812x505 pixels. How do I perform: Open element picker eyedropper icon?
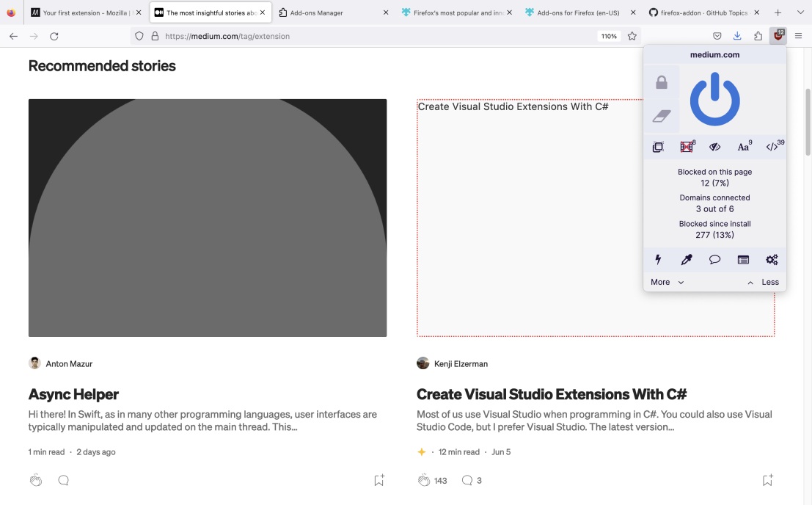pos(686,260)
